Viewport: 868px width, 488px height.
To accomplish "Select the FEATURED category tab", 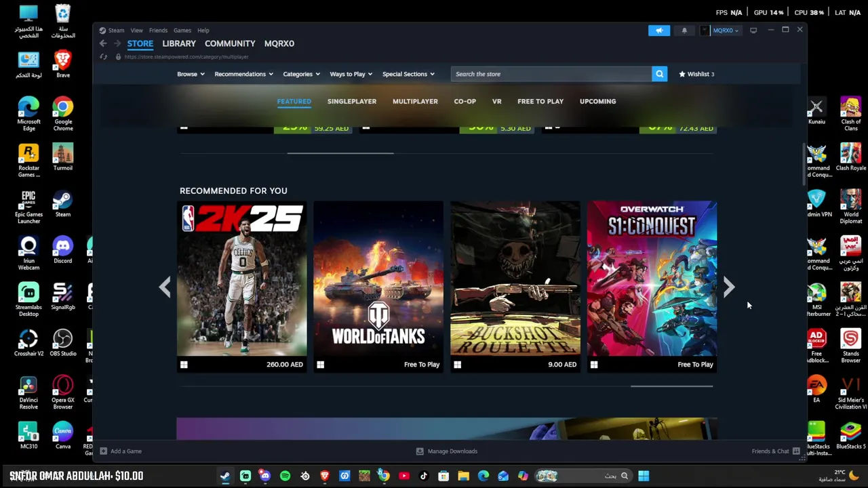I will (294, 101).
